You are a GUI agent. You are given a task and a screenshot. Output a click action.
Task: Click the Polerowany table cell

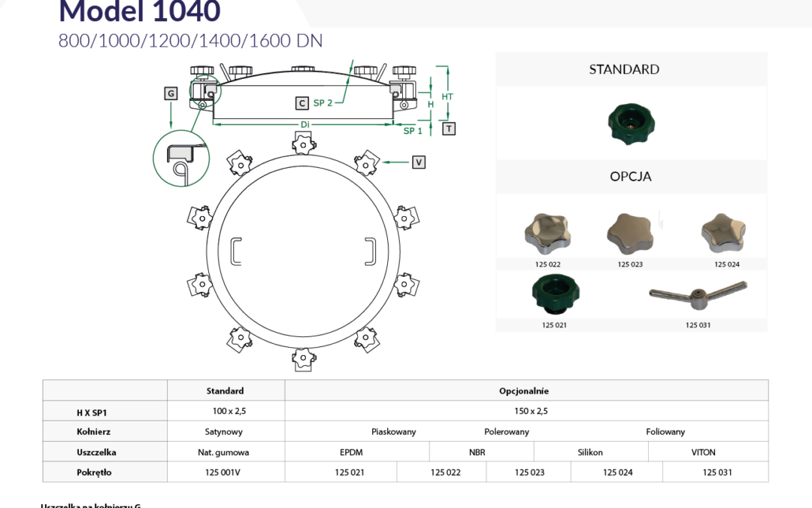tap(507, 432)
